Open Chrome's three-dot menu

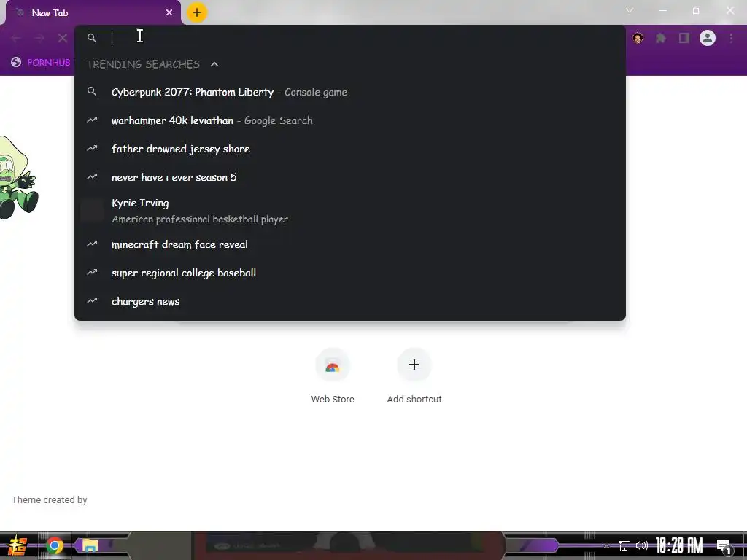(x=731, y=38)
